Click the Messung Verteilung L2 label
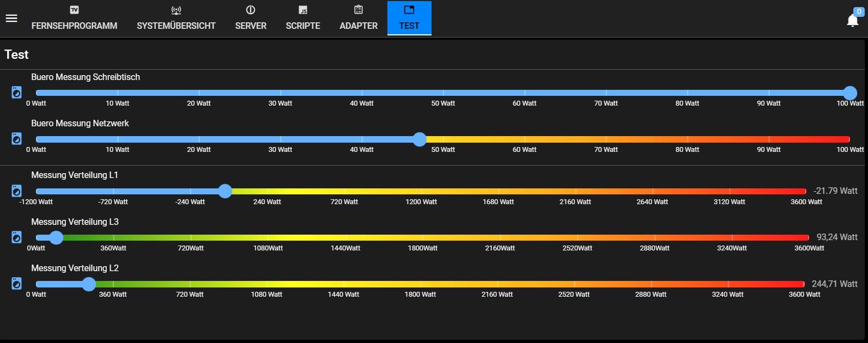Screen dimensions: 868x343 tap(75, 268)
